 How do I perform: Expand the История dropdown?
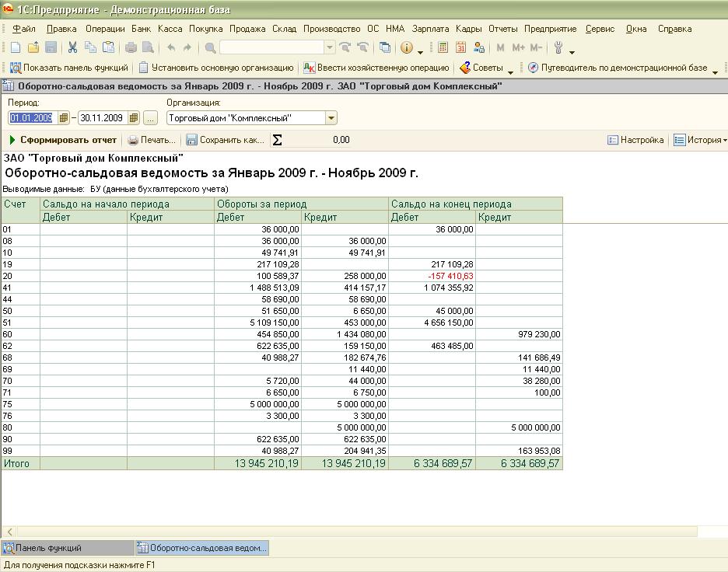click(x=725, y=140)
